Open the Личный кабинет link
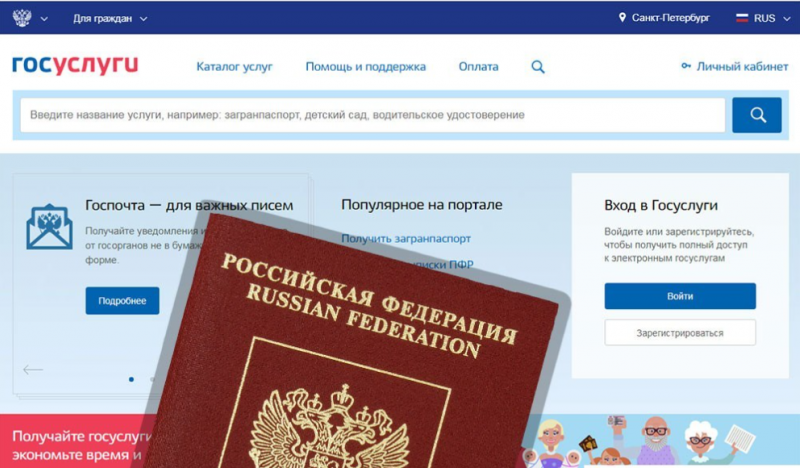This screenshot has height=468, width=800. tap(742, 66)
